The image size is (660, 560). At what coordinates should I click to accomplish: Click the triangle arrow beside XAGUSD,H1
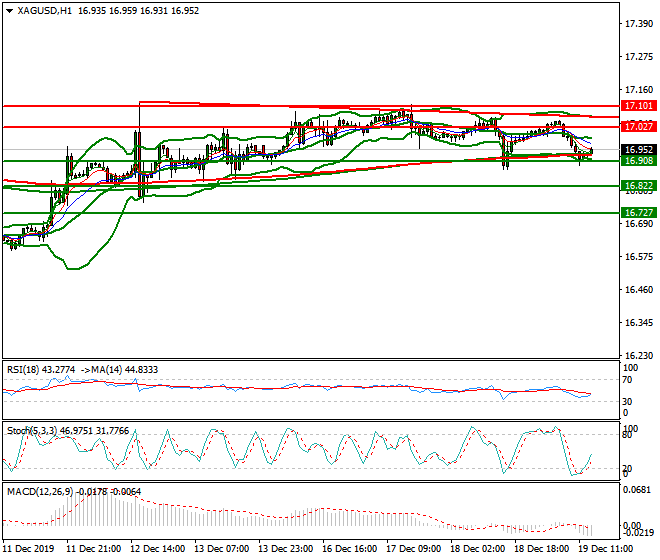pos(10,11)
